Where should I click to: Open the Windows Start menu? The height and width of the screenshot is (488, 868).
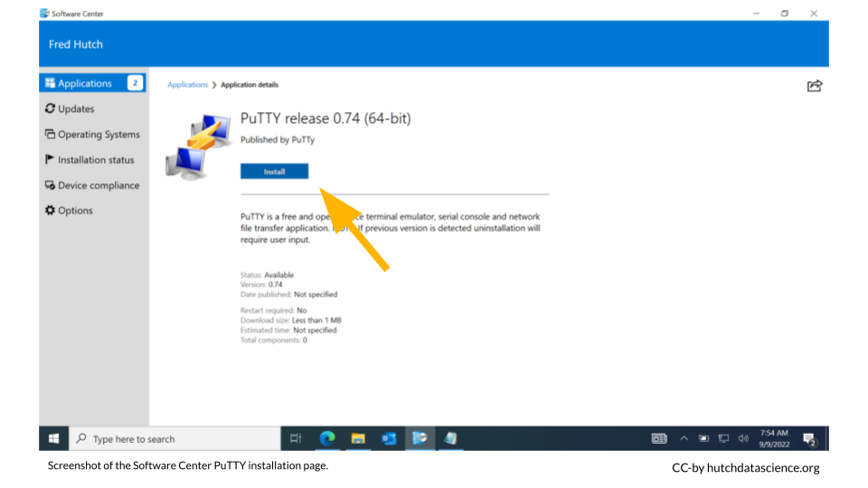click(x=53, y=439)
